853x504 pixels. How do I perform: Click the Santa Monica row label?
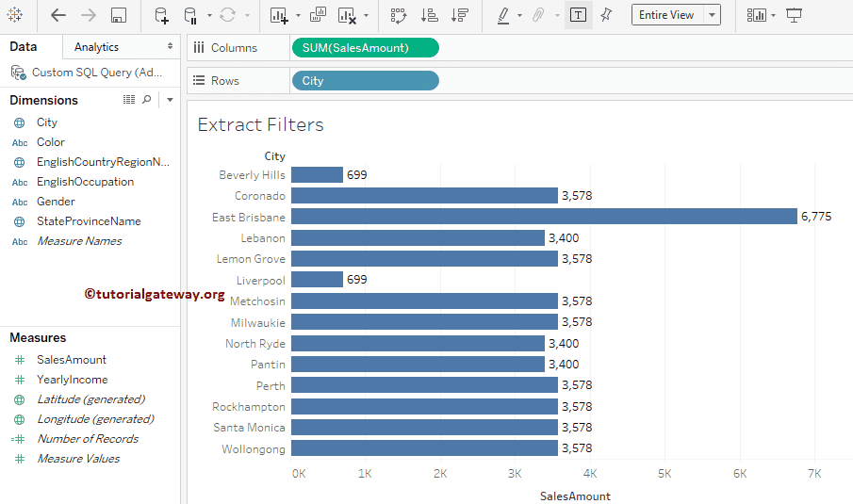[x=249, y=428]
